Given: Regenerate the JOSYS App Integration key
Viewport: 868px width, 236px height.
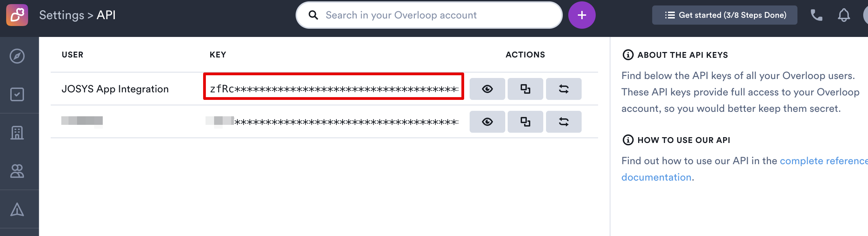Looking at the screenshot, I should (x=563, y=89).
